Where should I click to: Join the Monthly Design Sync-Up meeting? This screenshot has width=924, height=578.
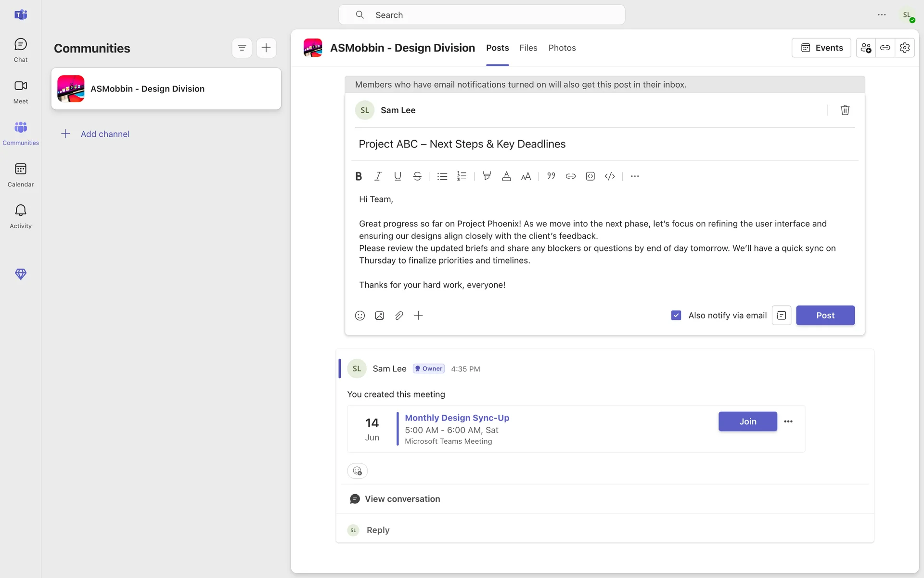click(747, 421)
